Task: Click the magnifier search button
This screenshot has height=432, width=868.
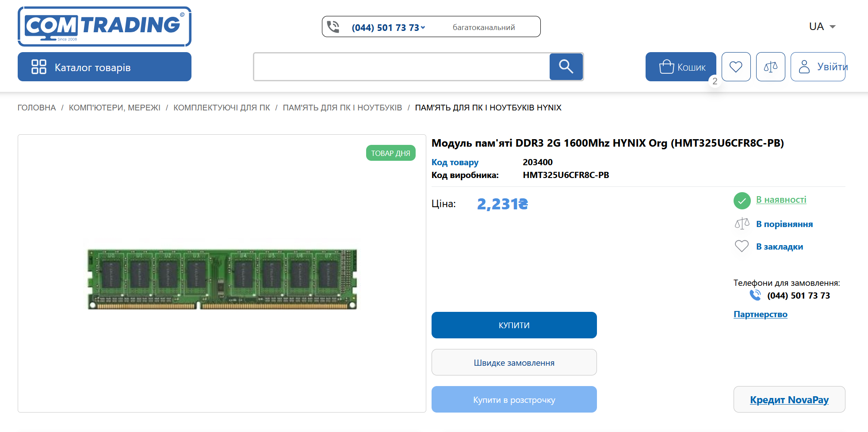Action: pos(566,67)
